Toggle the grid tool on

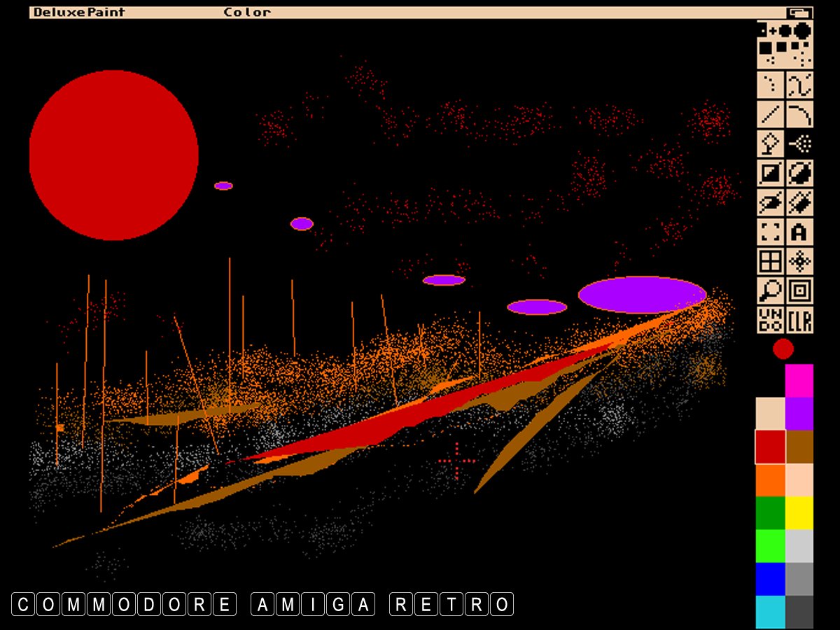point(771,261)
